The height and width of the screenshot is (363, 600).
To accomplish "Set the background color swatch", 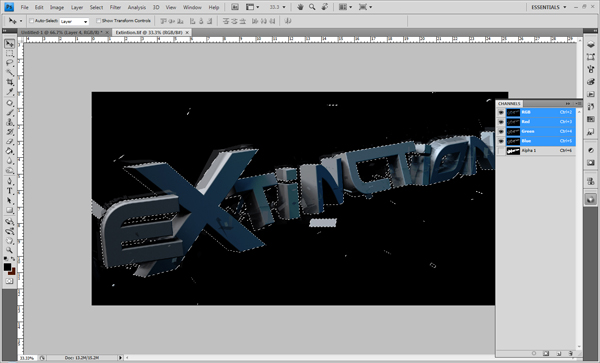I will tap(12, 272).
